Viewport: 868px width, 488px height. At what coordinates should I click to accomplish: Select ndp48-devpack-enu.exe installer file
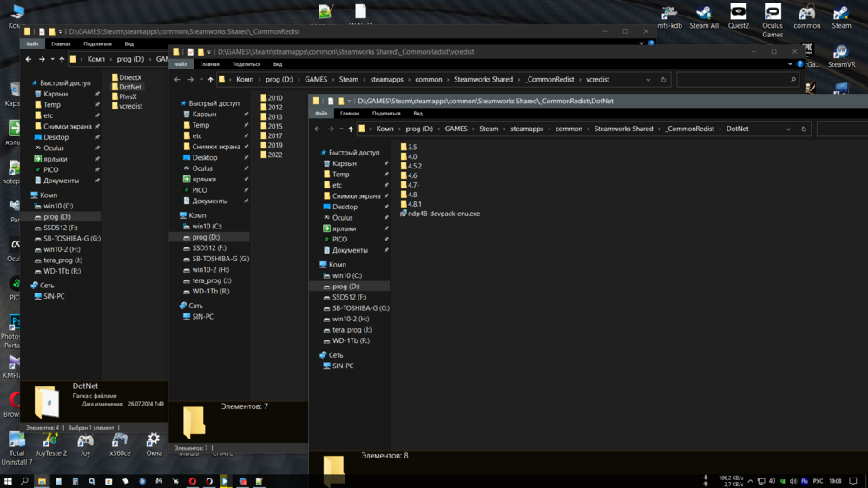tap(440, 214)
